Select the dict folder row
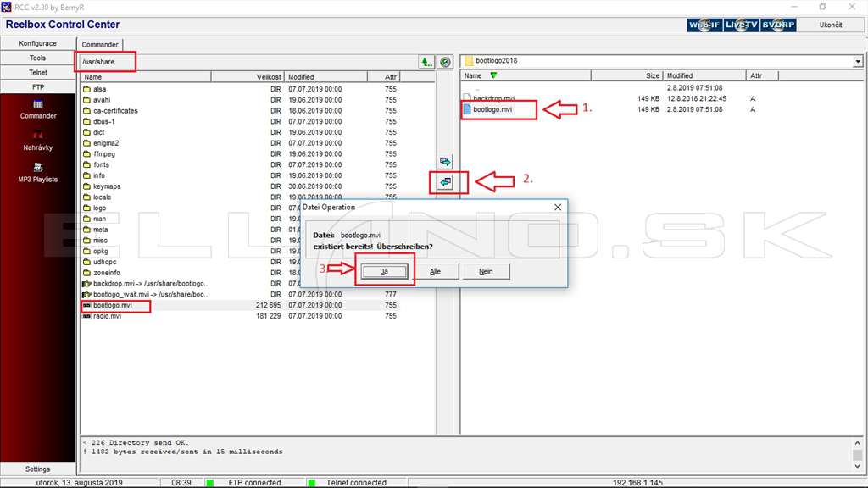This screenshot has width=868, height=488. coord(240,132)
